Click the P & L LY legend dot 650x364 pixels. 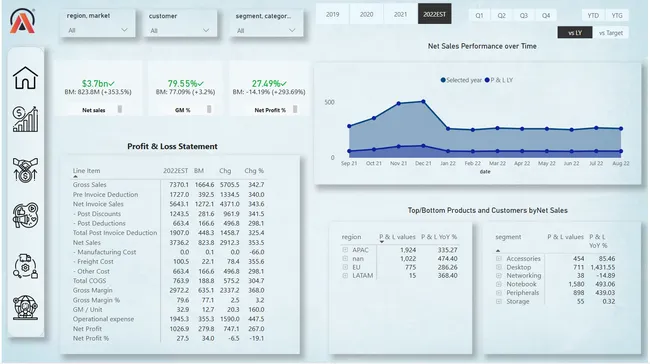tap(487, 80)
